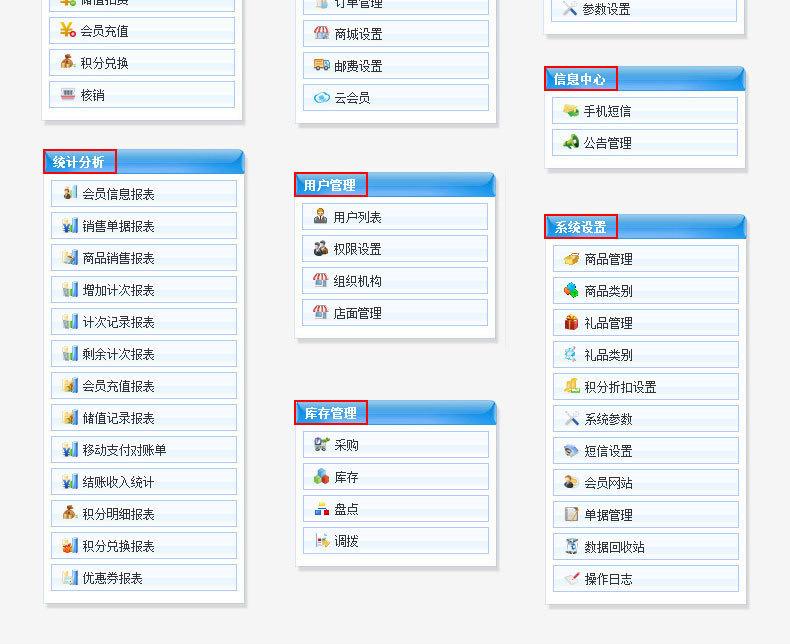
Task: Click the 礼品管理 gift box icon
Action: [x=571, y=323]
